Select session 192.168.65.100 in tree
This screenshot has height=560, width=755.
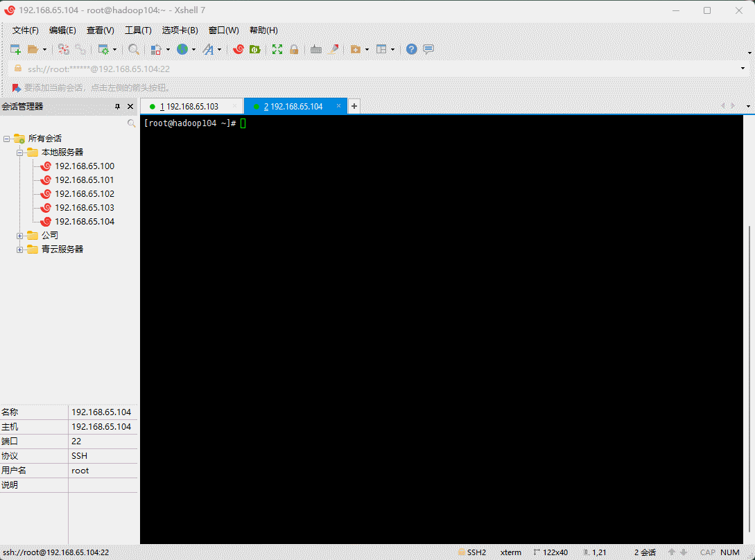[85, 166]
